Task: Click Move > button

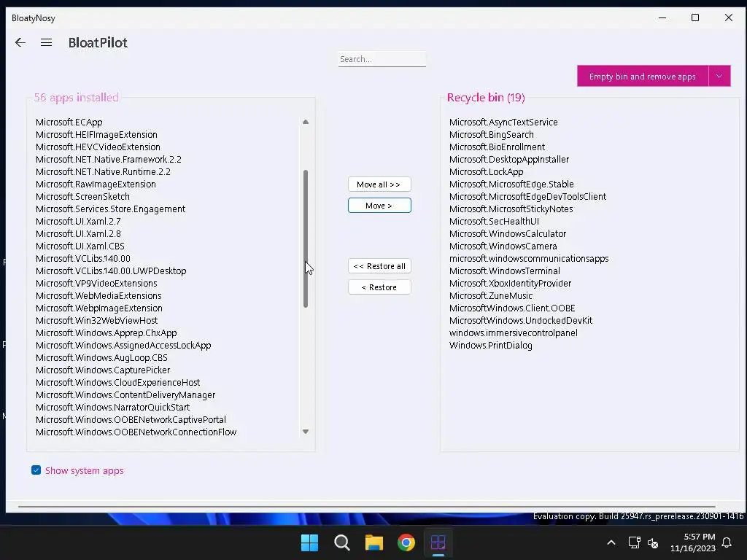Action: pos(379,205)
